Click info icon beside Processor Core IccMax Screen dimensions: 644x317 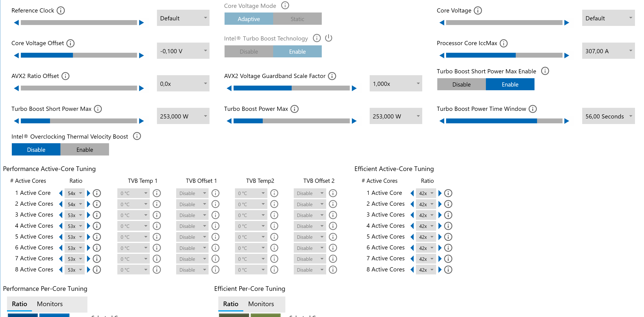[x=503, y=43]
